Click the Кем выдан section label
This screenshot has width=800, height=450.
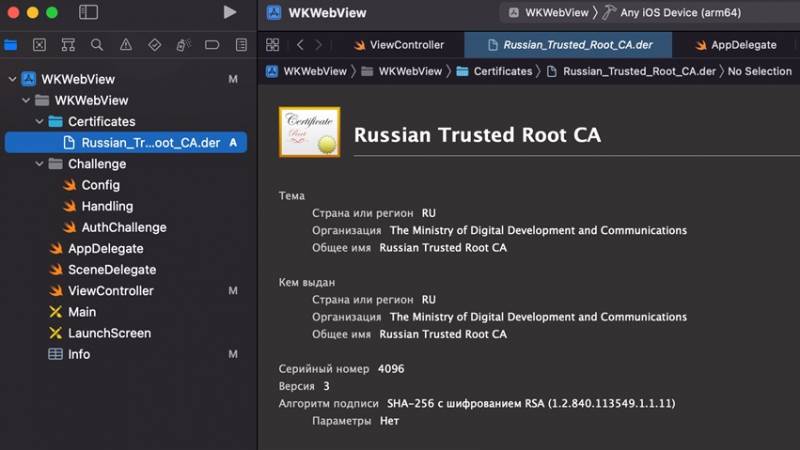307,283
